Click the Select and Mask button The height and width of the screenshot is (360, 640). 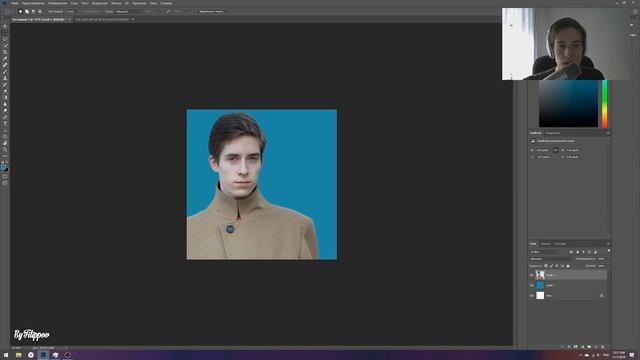click(211, 11)
